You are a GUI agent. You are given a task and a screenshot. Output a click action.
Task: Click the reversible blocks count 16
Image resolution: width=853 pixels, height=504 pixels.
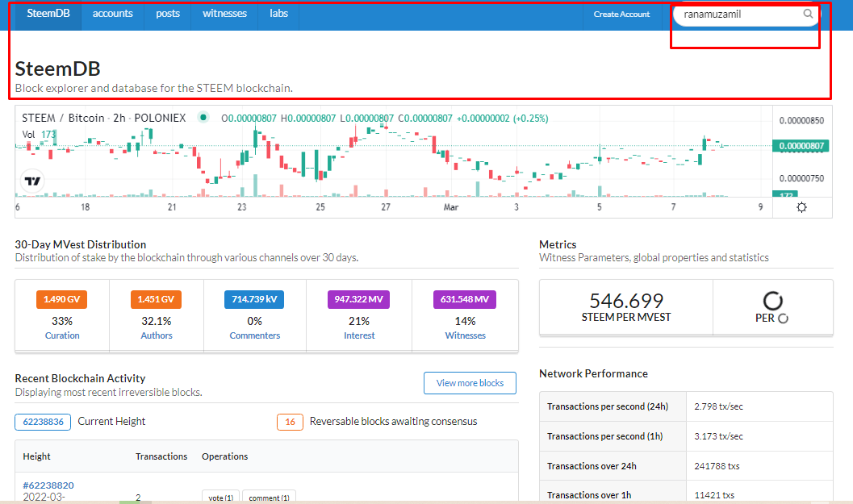(290, 422)
